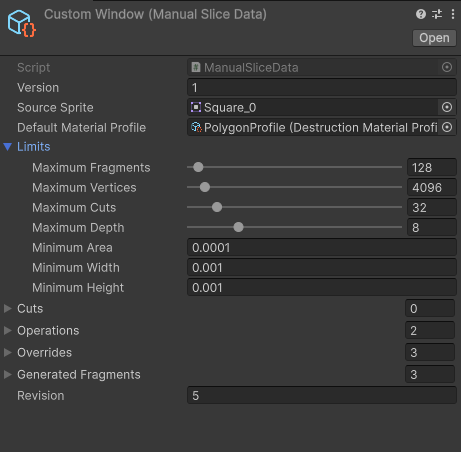The width and height of the screenshot is (461, 452).
Task: Click the Overrides array size field
Action: tap(430, 352)
